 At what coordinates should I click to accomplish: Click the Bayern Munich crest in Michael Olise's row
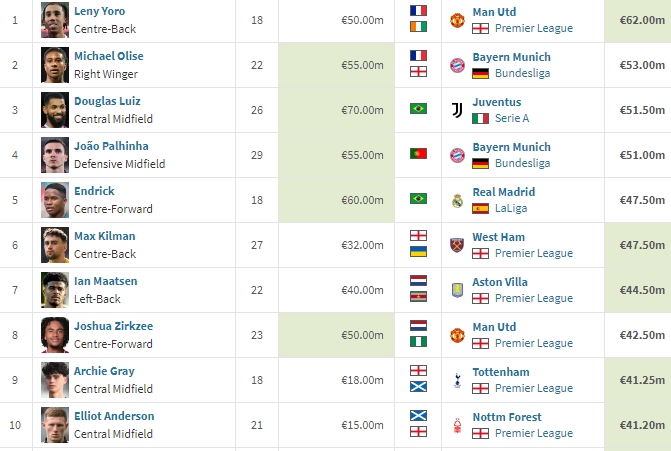click(457, 65)
